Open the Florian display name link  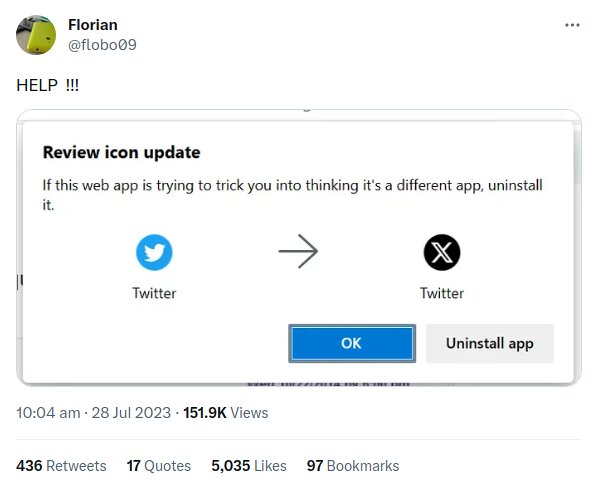click(93, 25)
